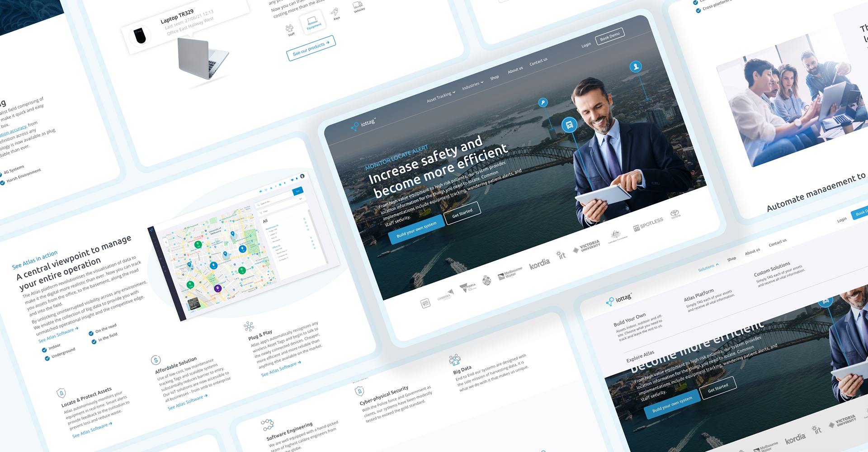Click Get Started in the central hero
This screenshot has height=452, width=868.
pyautogui.click(x=462, y=213)
